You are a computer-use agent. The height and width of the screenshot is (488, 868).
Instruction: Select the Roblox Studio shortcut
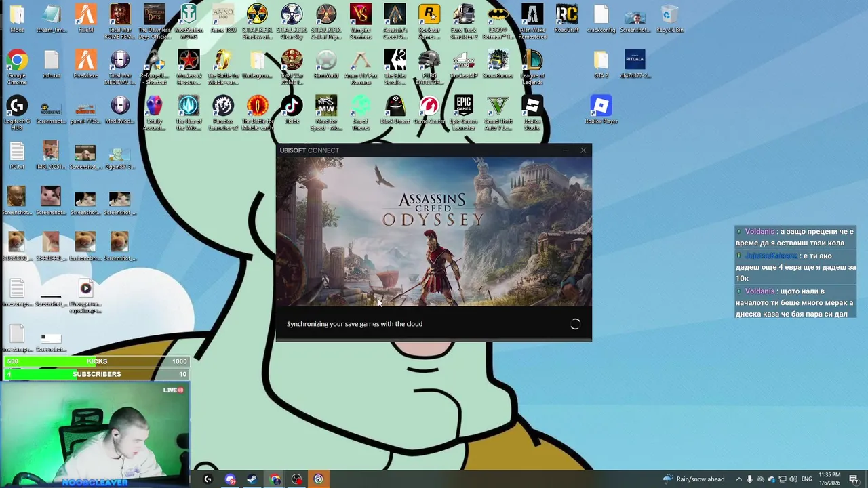532,113
